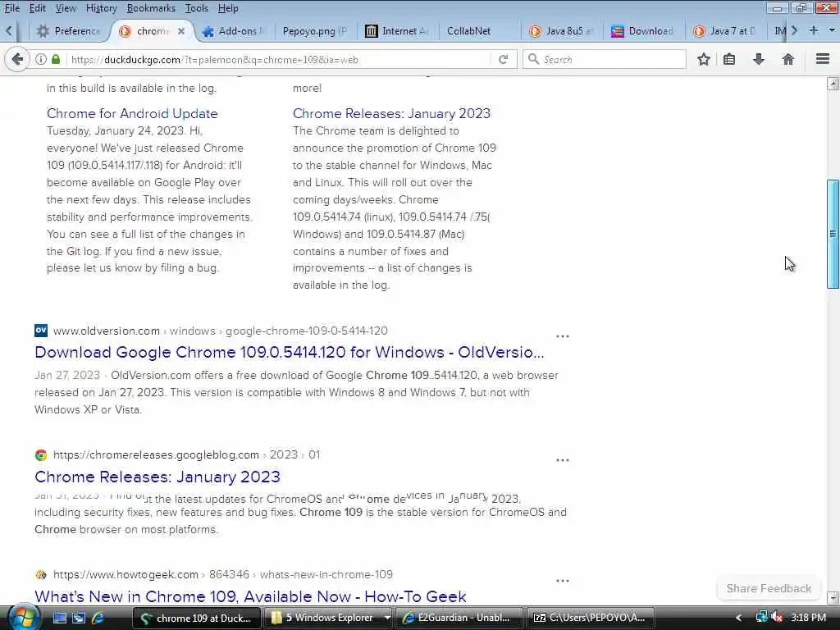Switch to chrome 109 at Duck... taskbar window
Image resolution: width=840 pixels, height=630 pixels.
point(196,619)
